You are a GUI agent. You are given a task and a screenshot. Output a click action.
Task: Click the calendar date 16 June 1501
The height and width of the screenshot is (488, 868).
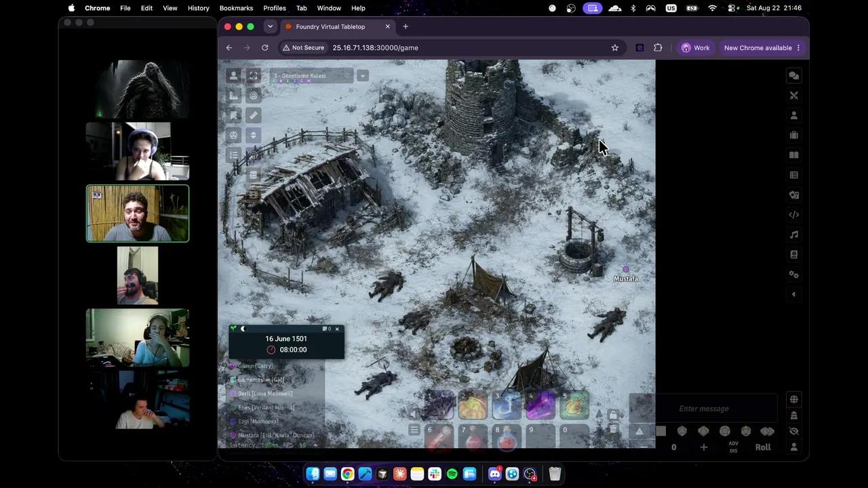click(x=286, y=339)
